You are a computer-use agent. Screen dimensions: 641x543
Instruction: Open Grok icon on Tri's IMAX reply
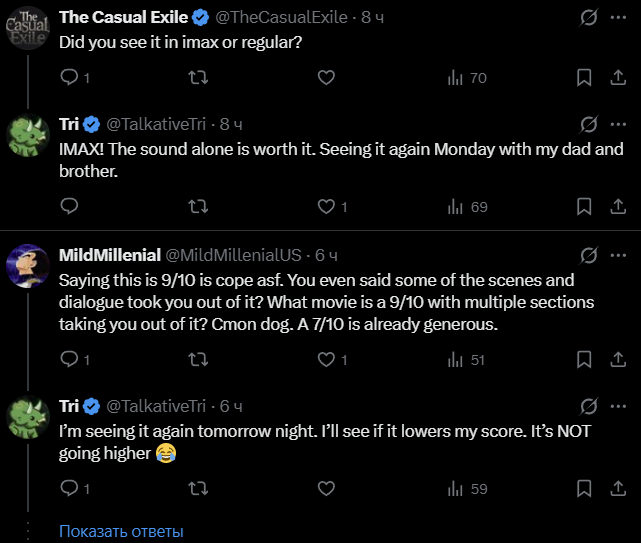pyautogui.click(x=589, y=124)
